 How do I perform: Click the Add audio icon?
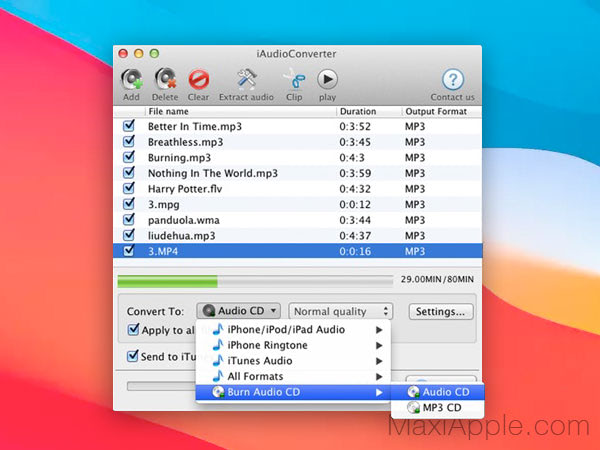(132, 80)
